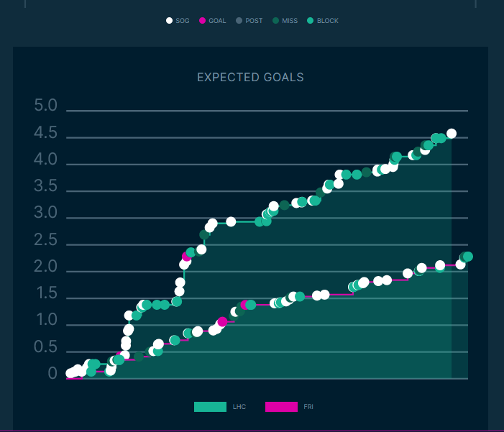Hide POST shots using the legend label
Viewport: 504px width, 432px height.
pyautogui.click(x=254, y=21)
